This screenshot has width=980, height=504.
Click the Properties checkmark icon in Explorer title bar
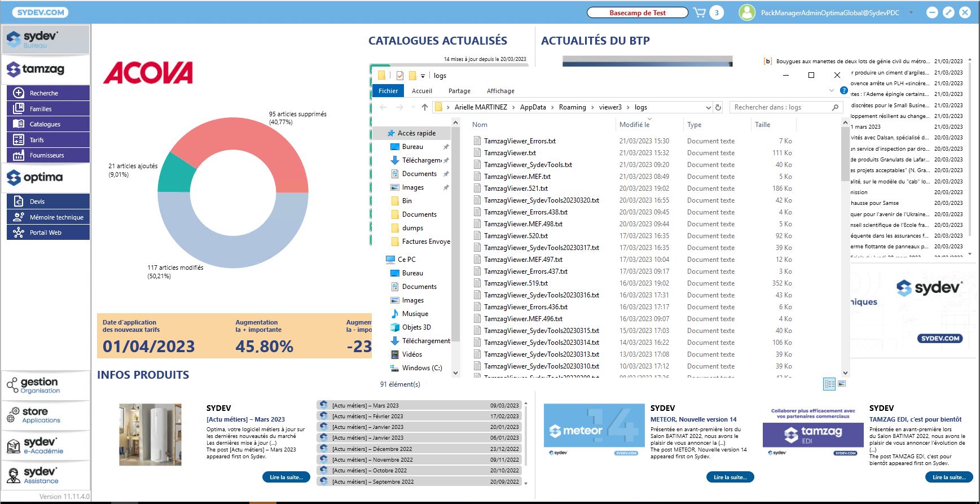pyautogui.click(x=400, y=76)
